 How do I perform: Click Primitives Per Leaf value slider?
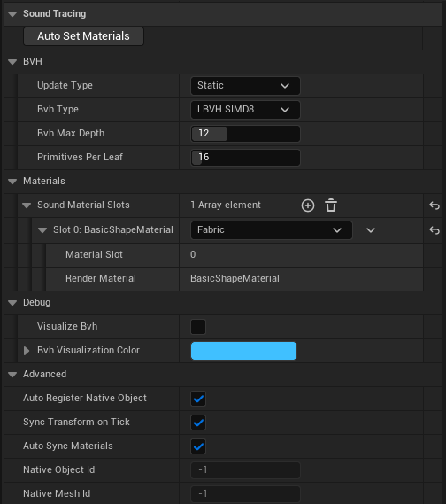click(245, 158)
